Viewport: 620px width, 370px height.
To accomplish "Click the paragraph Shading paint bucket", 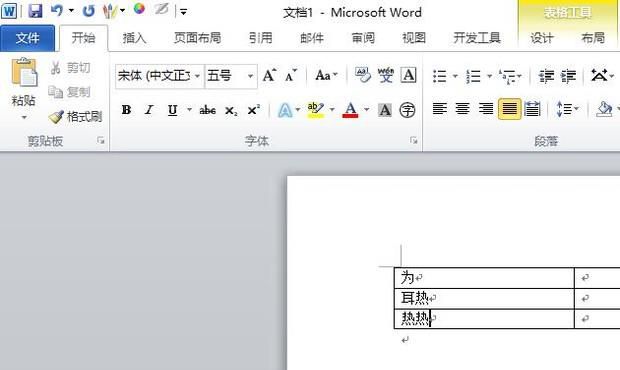I will point(605,109).
